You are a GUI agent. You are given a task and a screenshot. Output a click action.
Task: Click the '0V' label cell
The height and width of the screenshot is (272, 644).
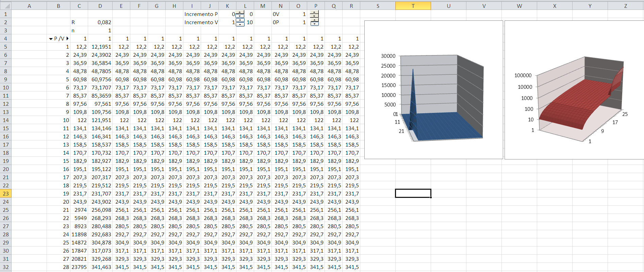coord(280,14)
